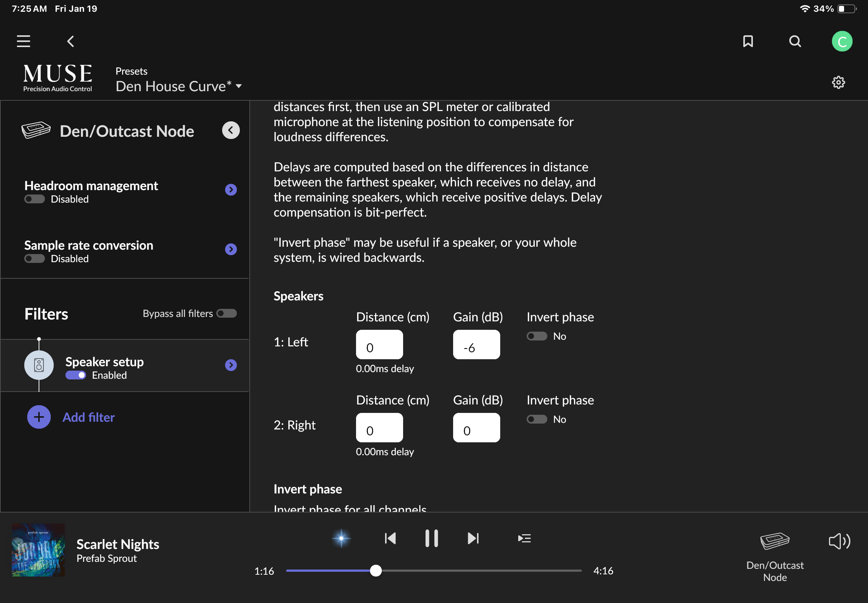Click the bookmark icon in top bar
Image resolution: width=868 pixels, height=603 pixels.
coord(748,41)
